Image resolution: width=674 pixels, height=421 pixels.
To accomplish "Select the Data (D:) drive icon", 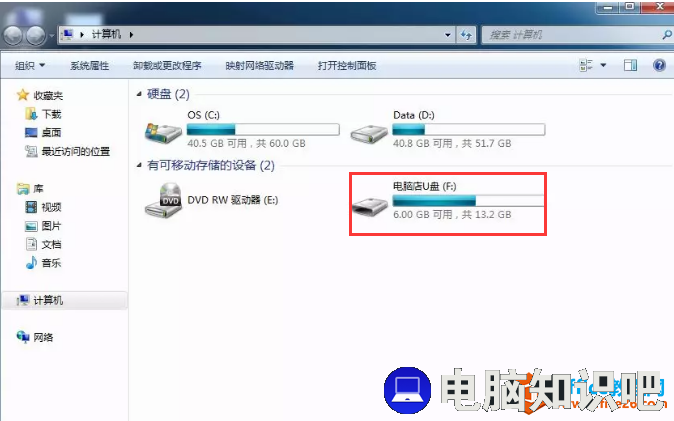I will [369, 134].
